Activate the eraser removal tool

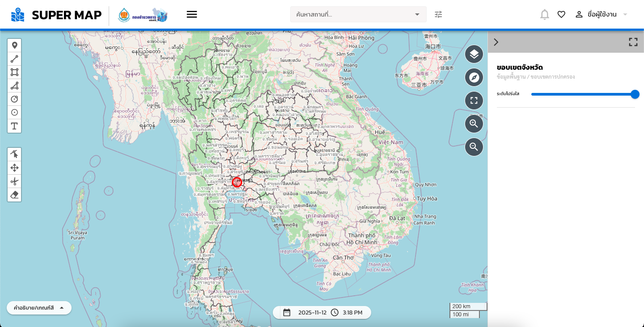point(14,194)
